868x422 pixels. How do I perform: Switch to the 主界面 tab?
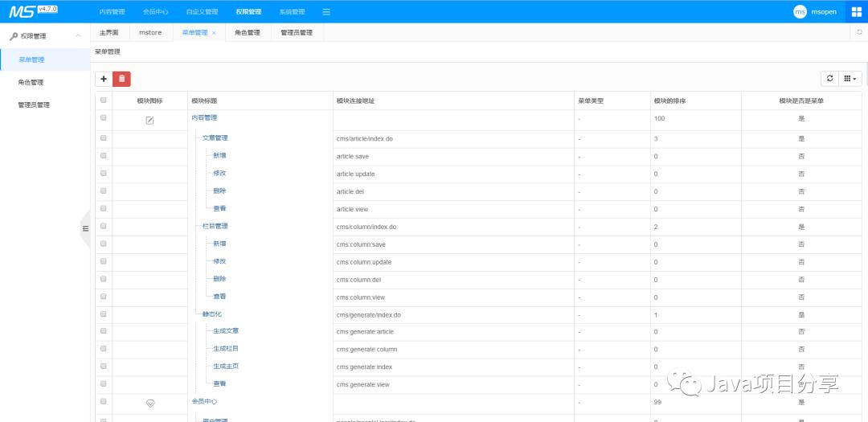109,33
